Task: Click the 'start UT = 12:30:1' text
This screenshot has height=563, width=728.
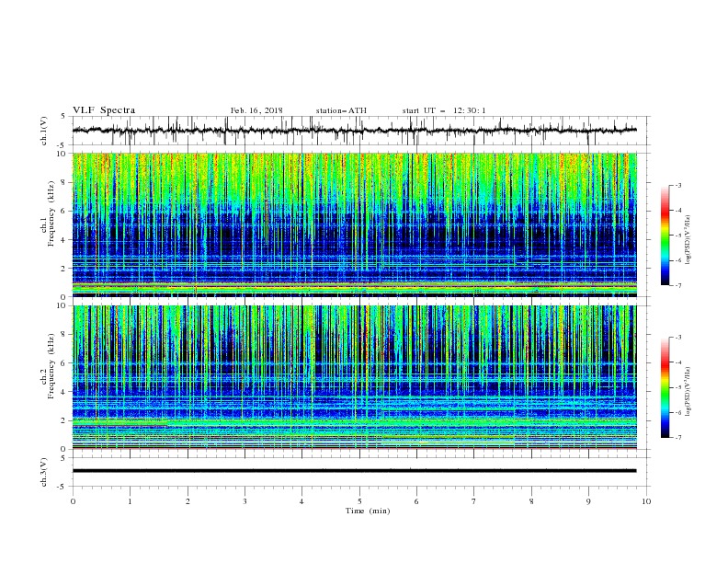Action: (x=444, y=110)
